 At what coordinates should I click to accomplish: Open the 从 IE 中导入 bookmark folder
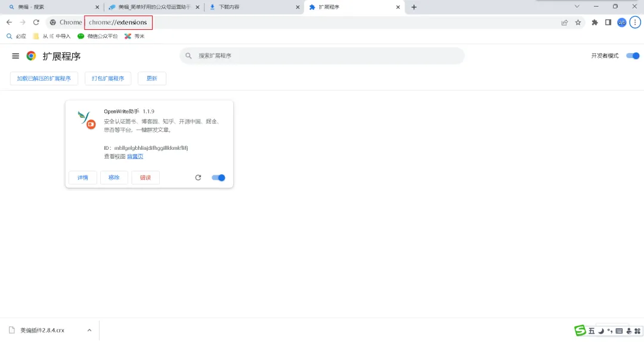pos(51,36)
